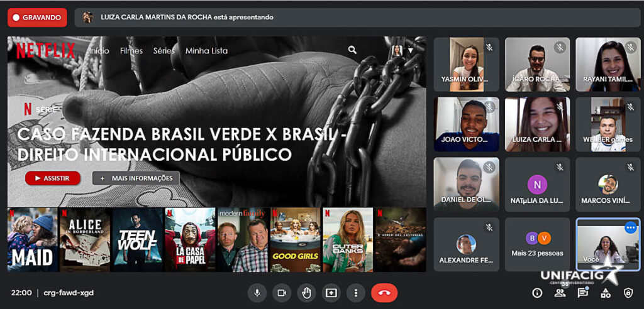
Task: Raise hand in the meeting
Action: (x=306, y=293)
